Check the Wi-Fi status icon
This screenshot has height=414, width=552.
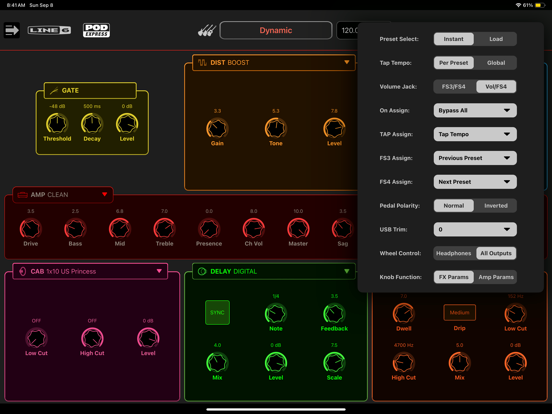[x=518, y=5]
